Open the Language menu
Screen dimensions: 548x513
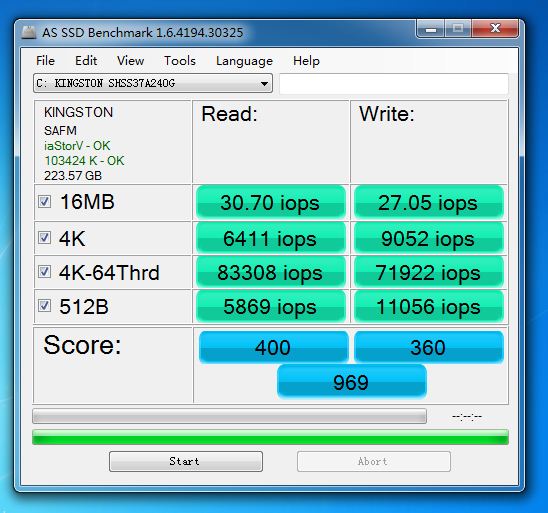pyautogui.click(x=244, y=61)
